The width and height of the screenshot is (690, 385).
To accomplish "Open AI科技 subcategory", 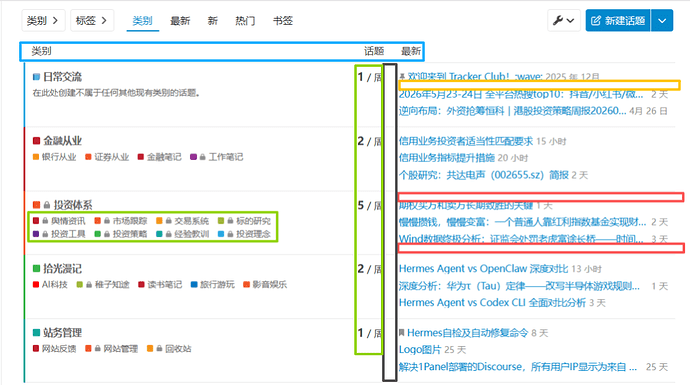I will coord(50,285).
